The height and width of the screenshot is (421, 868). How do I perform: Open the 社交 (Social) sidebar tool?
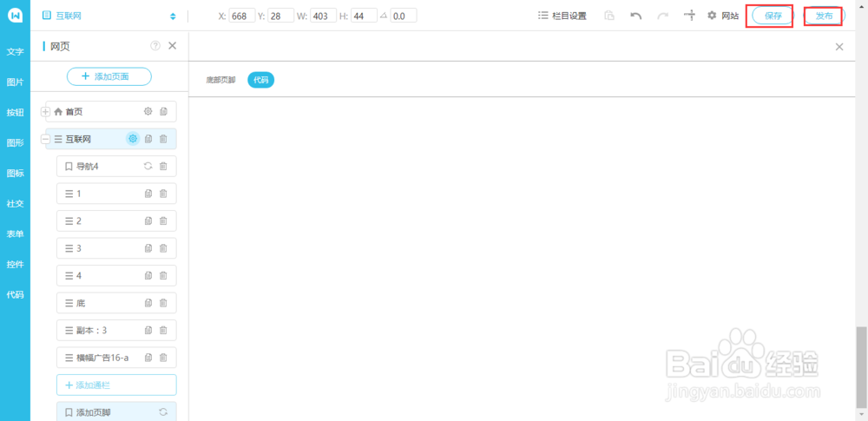pos(15,203)
